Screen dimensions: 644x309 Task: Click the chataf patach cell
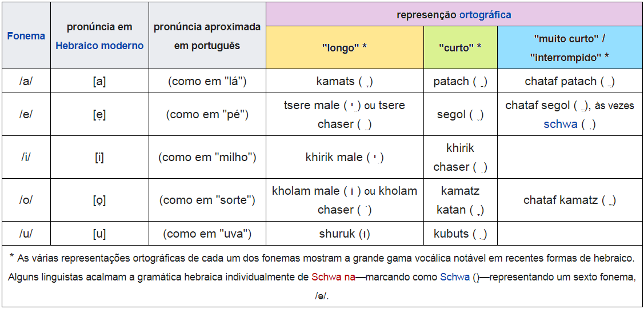[x=569, y=82]
